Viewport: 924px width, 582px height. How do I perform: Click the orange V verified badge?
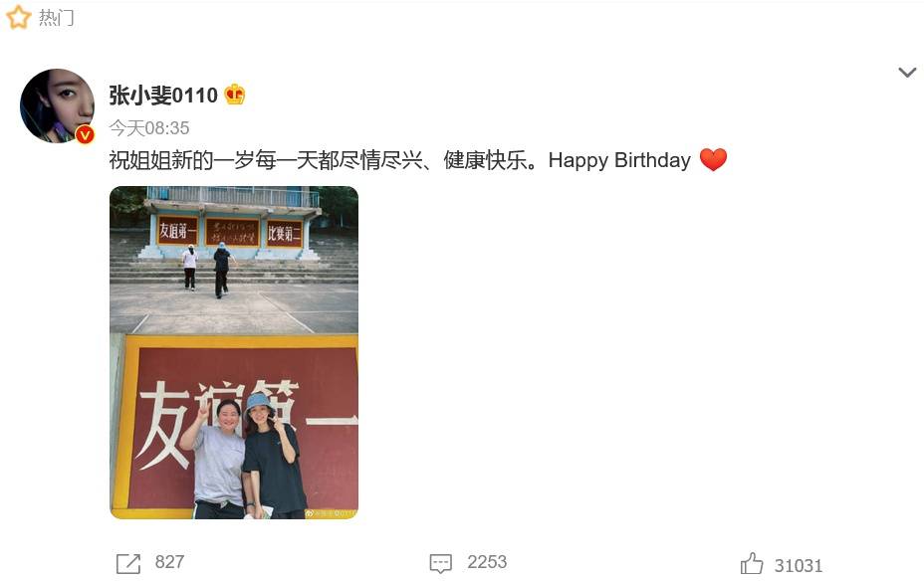point(85,135)
